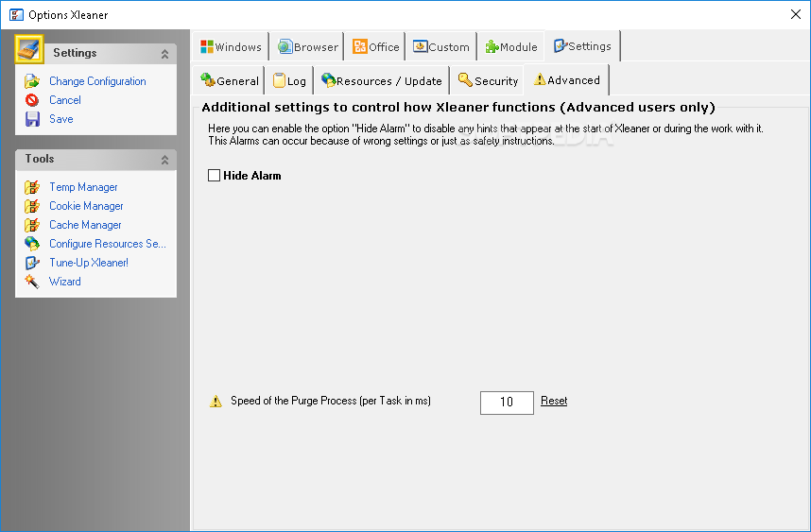The height and width of the screenshot is (532, 811).
Task: Switch to the Browser tab
Action: tap(308, 47)
